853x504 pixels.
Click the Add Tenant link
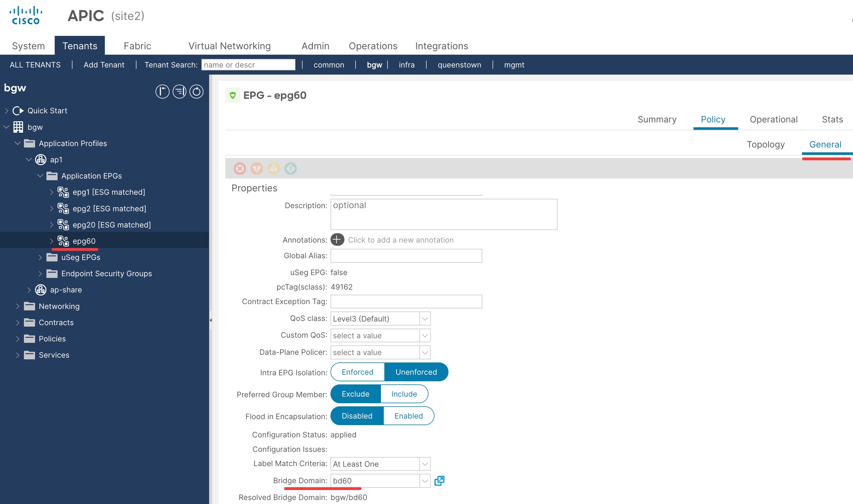(x=104, y=65)
